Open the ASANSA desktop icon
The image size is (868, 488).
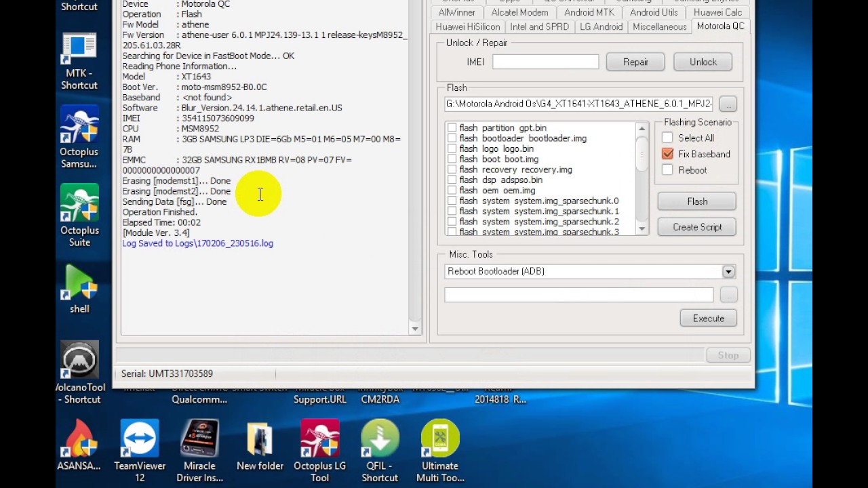point(79,445)
